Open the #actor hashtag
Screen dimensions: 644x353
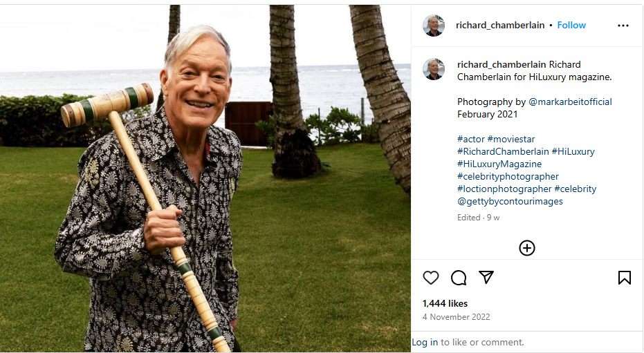point(471,139)
